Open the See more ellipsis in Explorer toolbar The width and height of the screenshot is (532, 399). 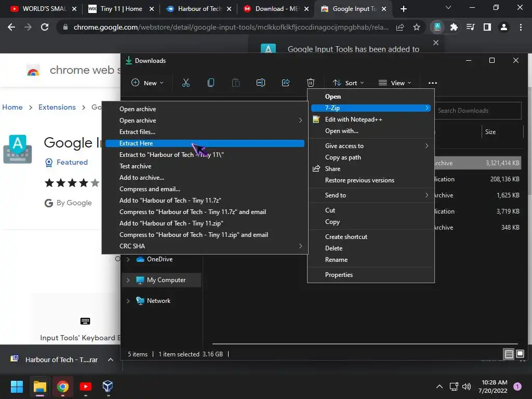pyautogui.click(x=433, y=83)
